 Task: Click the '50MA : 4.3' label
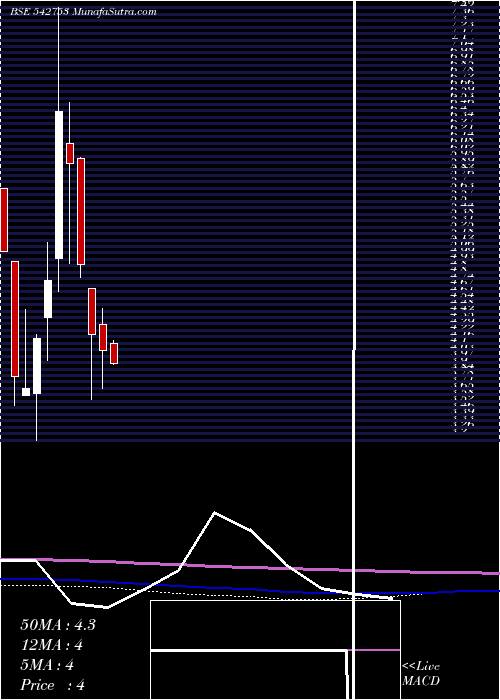(58, 625)
